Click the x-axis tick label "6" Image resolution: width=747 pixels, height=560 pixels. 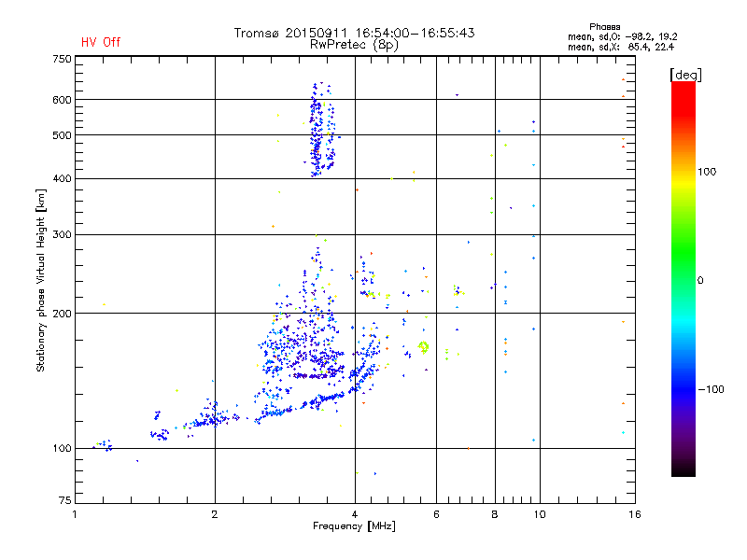pyautogui.click(x=436, y=514)
